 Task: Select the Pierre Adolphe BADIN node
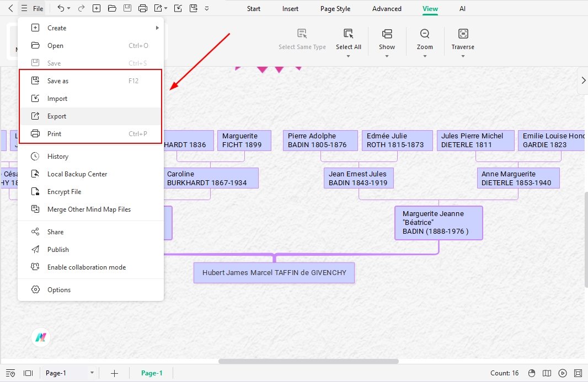click(x=320, y=141)
